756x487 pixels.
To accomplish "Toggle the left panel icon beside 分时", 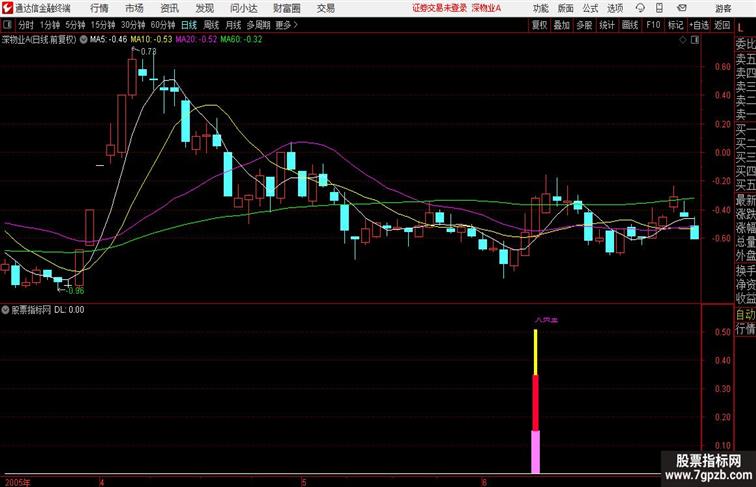I will [7, 25].
